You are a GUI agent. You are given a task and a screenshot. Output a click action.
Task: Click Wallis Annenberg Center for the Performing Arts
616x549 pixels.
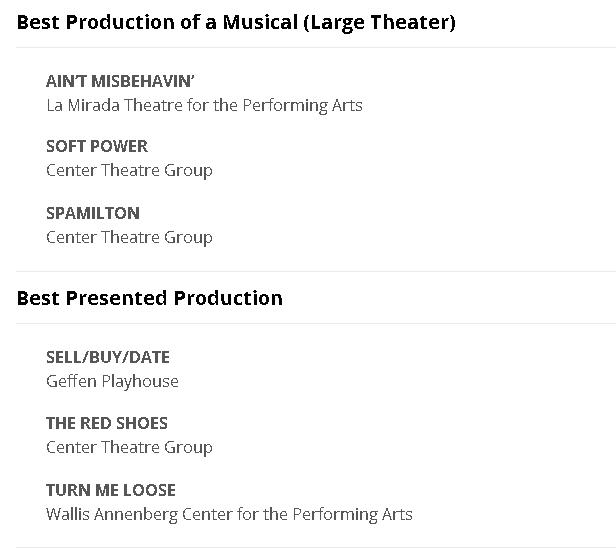click(x=229, y=514)
